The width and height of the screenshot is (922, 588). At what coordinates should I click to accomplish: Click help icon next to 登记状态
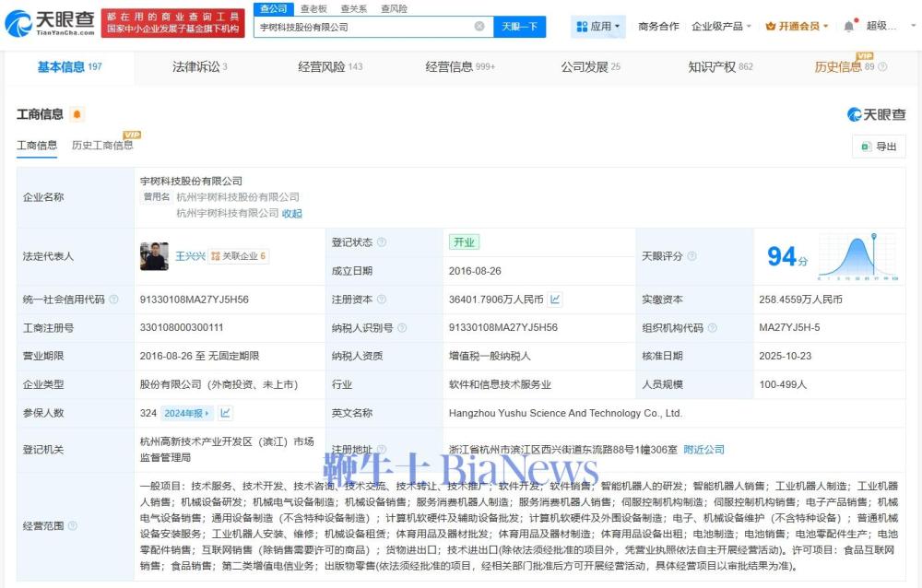(x=382, y=242)
